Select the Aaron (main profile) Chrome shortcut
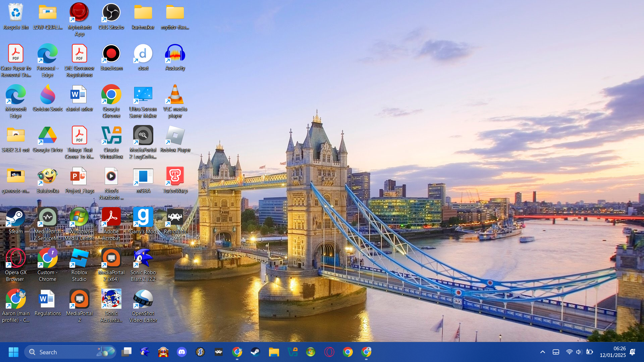This screenshot has height=362, width=644. [x=15, y=299]
